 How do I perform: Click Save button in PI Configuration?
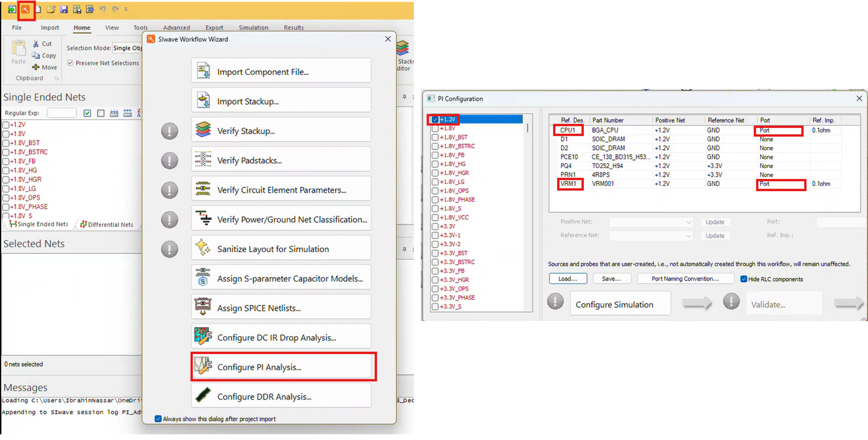(612, 279)
